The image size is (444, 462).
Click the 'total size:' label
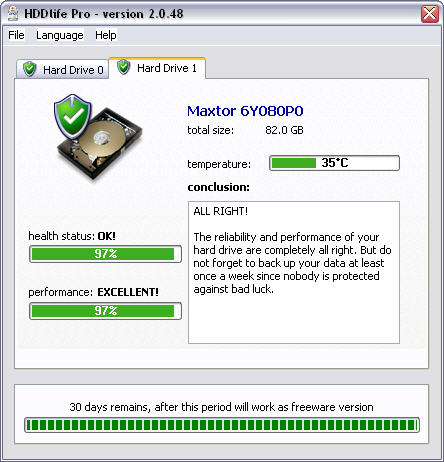coord(210,130)
